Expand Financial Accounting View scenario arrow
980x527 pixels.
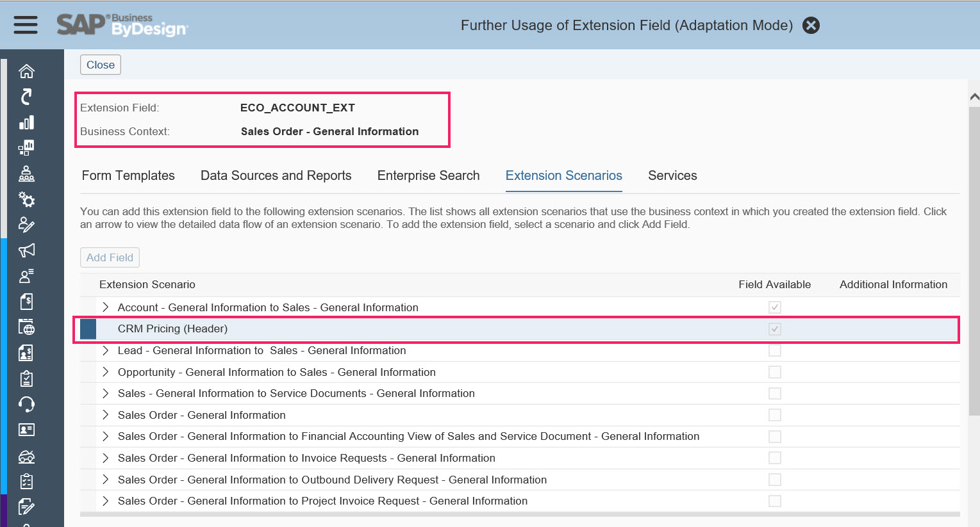106,436
